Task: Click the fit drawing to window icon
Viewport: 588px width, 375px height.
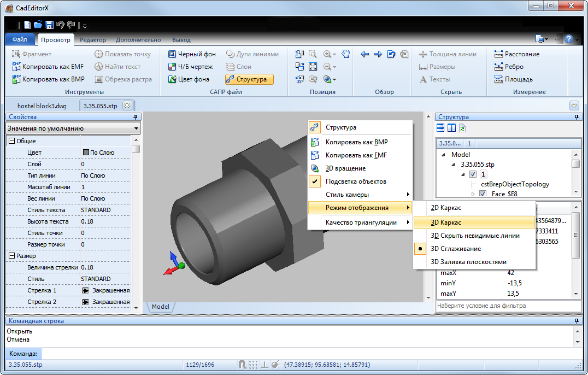Action: click(313, 67)
